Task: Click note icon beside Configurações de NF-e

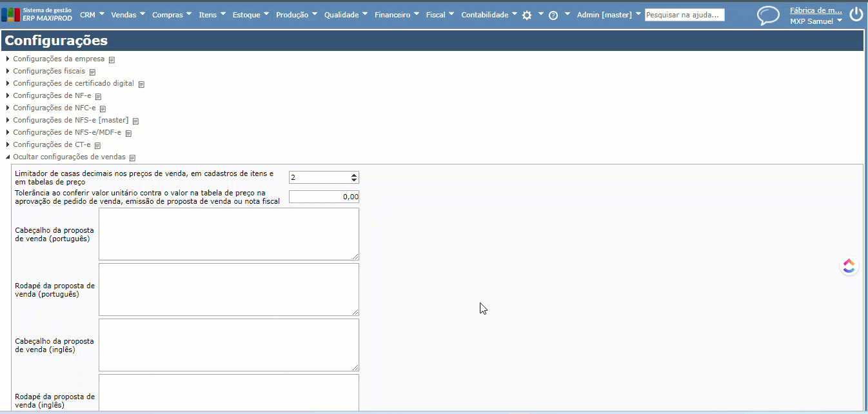Action: click(98, 96)
